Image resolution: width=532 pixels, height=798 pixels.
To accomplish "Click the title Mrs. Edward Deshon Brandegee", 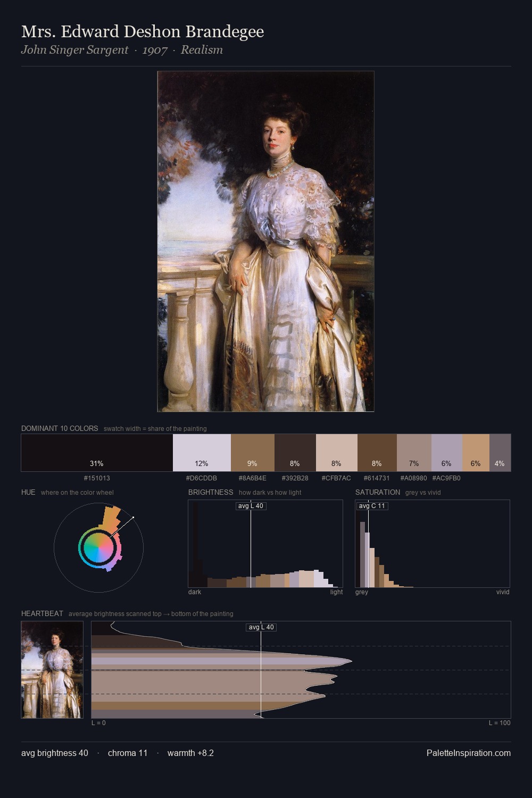I will 143,32.
